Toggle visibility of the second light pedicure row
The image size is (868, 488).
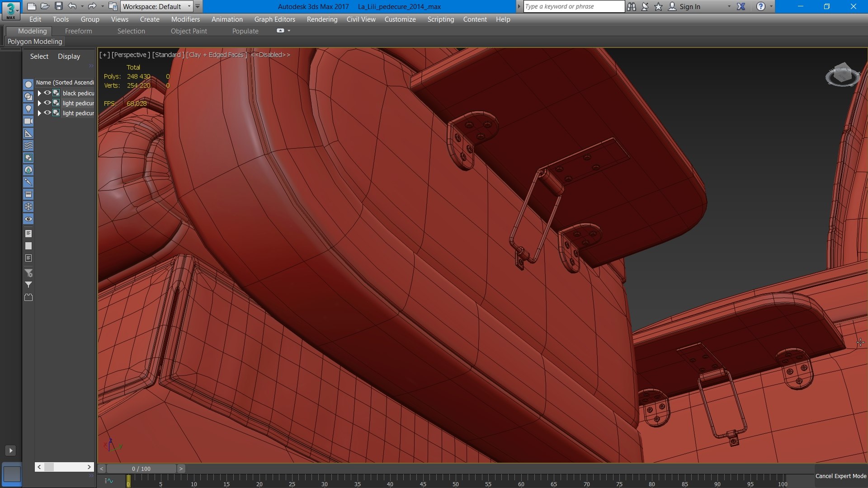[47, 113]
